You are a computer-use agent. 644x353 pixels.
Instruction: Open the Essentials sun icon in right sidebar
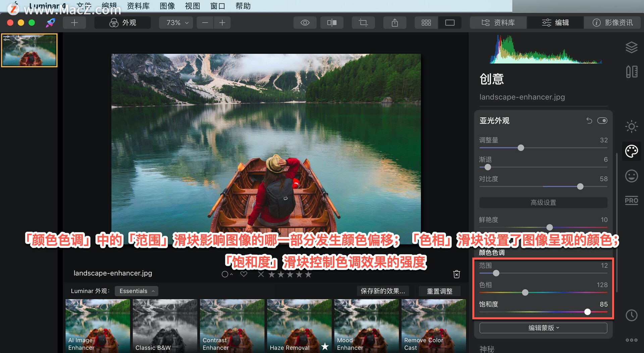click(632, 127)
